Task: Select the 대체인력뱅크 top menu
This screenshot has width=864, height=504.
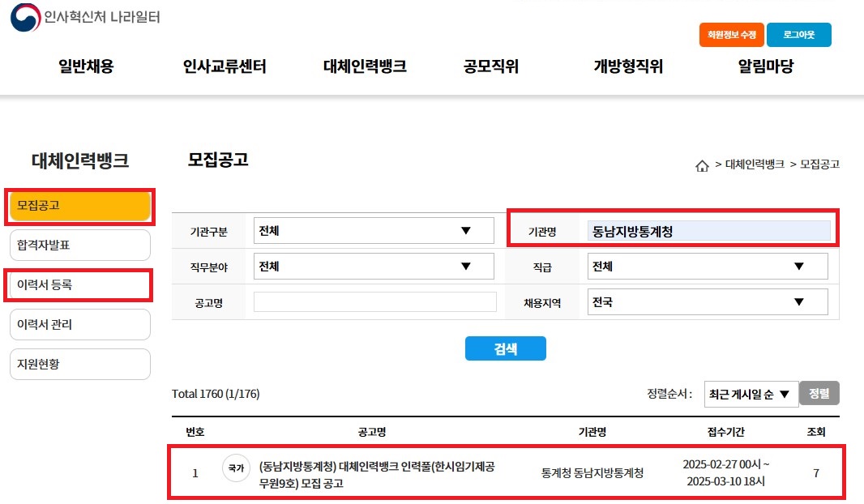Action: coord(365,67)
